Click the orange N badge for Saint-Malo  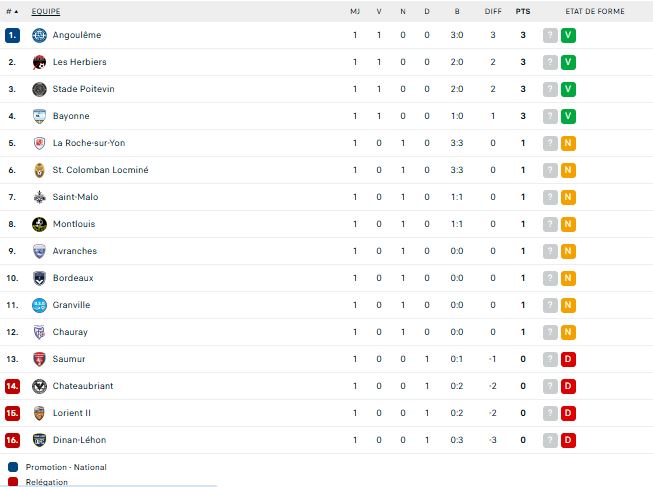(x=568, y=197)
